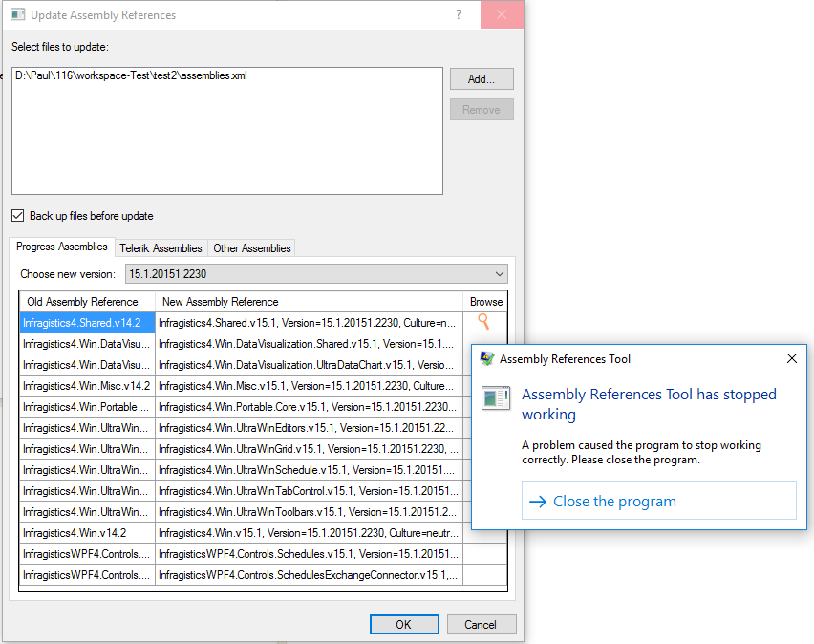
Task: Select old reference Infragistics4.Win.v14.2
Action: click(87, 533)
